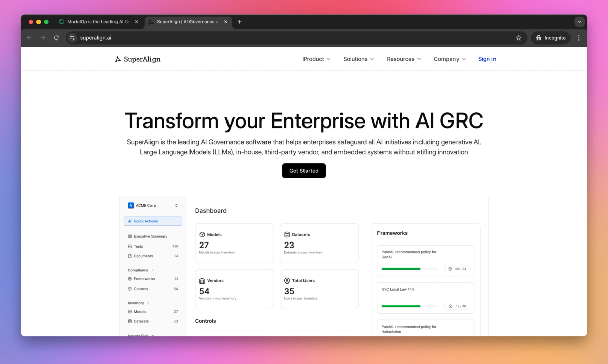Collapse the Inventory section
Viewport: 608px width, 364px height.
(139, 303)
